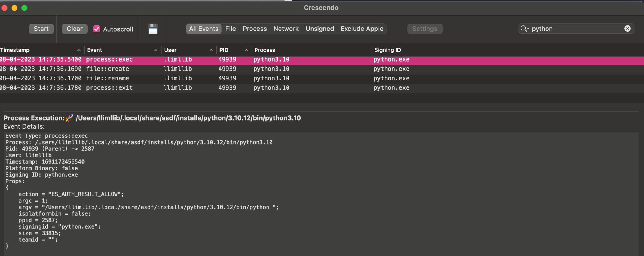This screenshot has width=644, height=256.
Task: Sort by PID column arrow
Action: click(246, 50)
